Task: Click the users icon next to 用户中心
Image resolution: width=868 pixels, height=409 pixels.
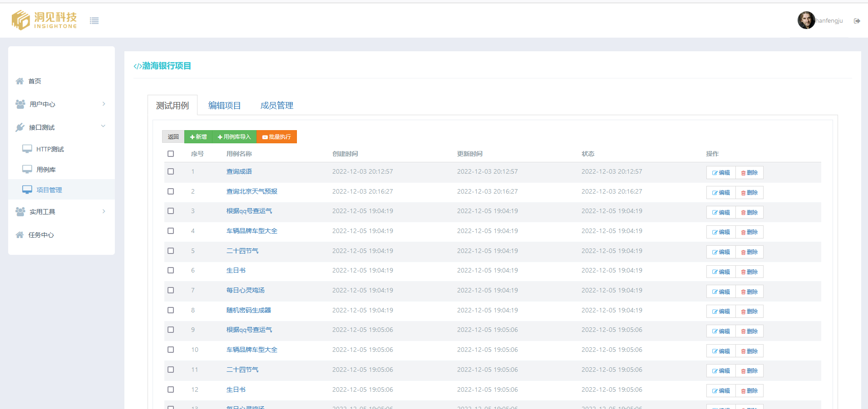Action: pyautogui.click(x=20, y=104)
